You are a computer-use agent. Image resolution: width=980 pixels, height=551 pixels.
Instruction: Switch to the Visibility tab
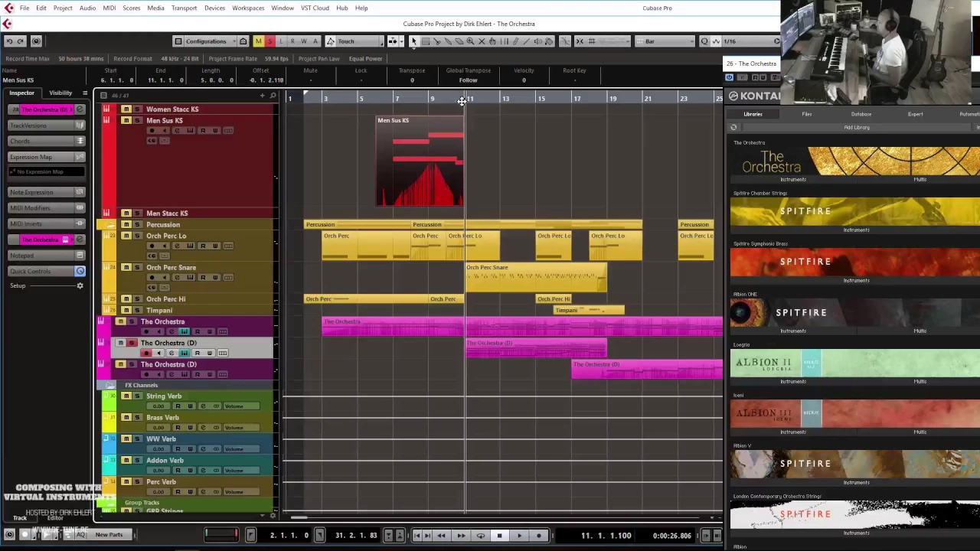pos(60,93)
